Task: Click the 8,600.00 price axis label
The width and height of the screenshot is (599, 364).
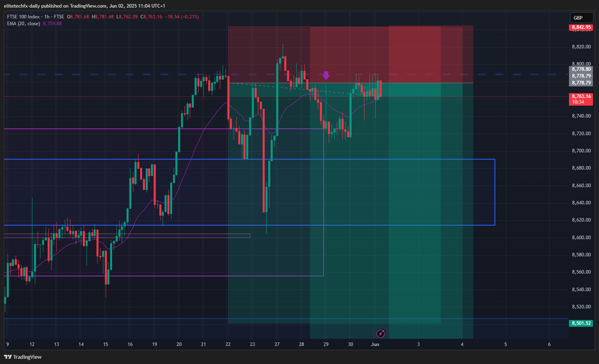Action: click(581, 238)
